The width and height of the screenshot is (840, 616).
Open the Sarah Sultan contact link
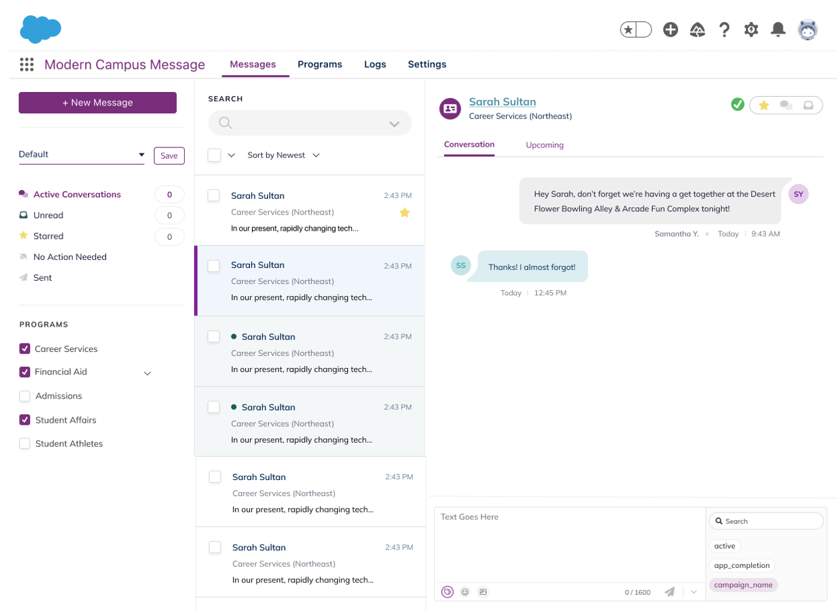point(502,102)
